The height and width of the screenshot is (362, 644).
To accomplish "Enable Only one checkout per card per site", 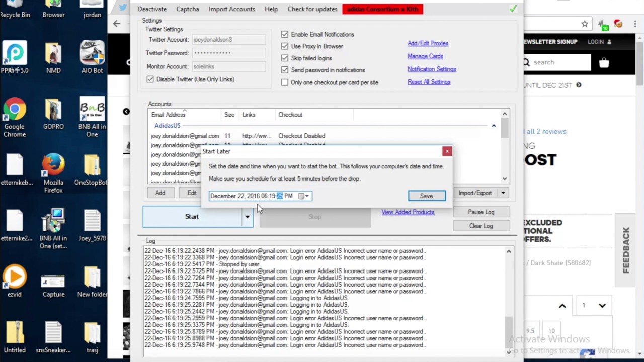I will [x=285, y=82].
